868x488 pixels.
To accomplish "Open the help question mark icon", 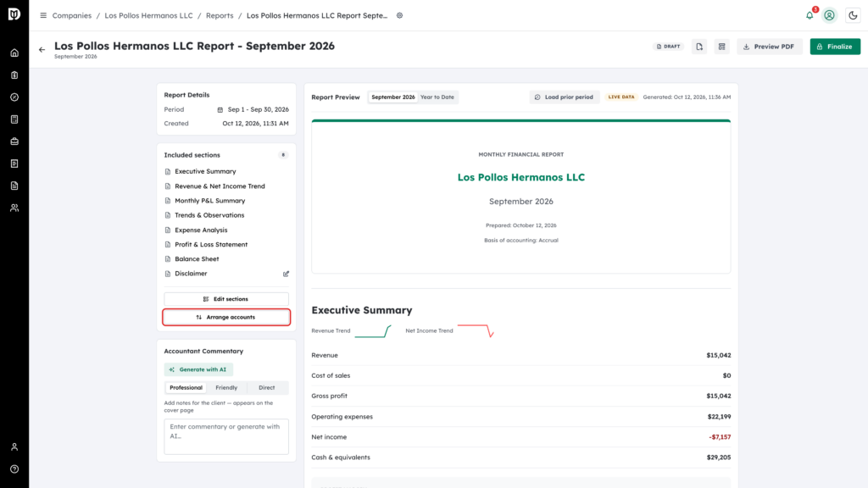I will click(x=14, y=469).
